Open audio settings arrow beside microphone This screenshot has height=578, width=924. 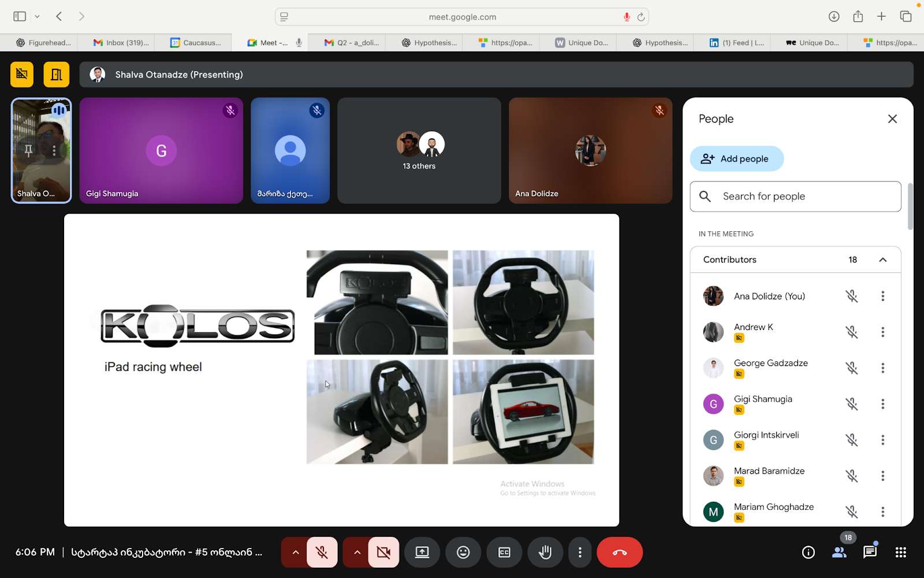[295, 553]
